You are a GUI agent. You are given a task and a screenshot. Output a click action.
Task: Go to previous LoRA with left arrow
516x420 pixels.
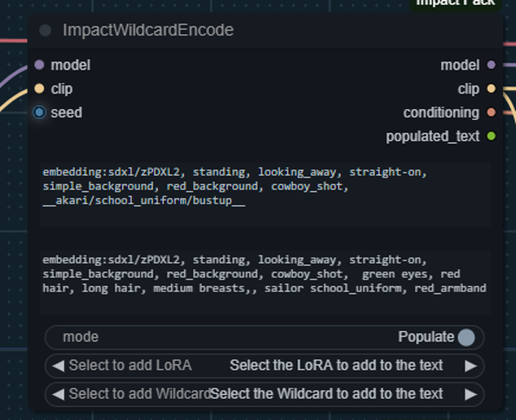[x=58, y=366]
